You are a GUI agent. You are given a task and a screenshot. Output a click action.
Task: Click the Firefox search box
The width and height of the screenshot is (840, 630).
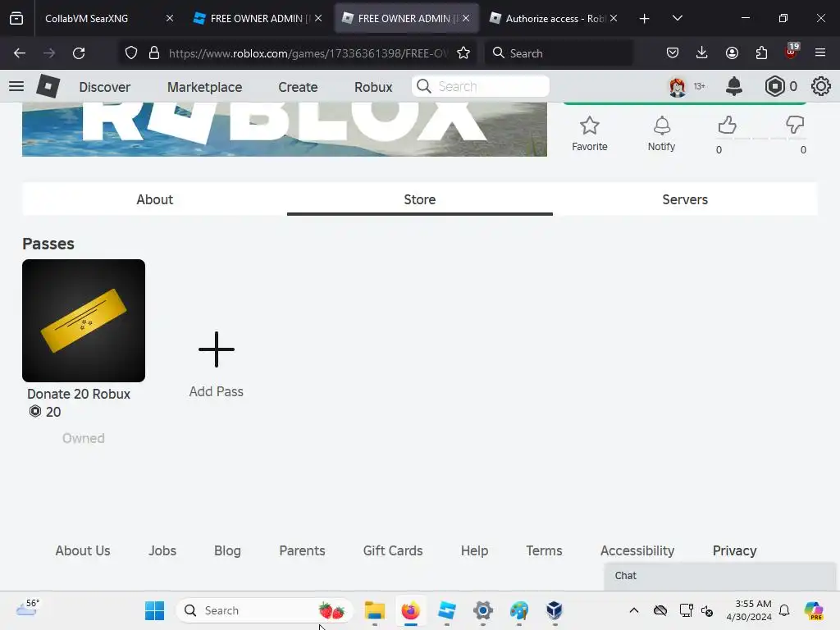tap(559, 53)
